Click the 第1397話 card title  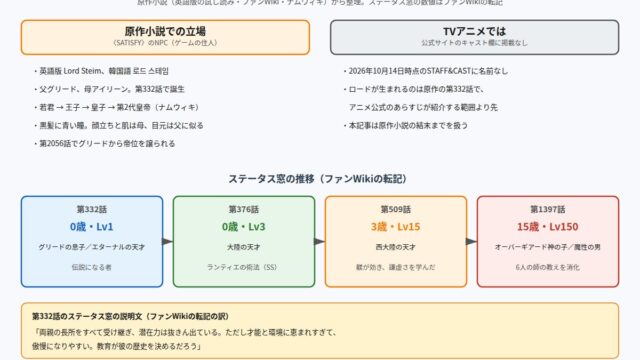click(548, 209)
